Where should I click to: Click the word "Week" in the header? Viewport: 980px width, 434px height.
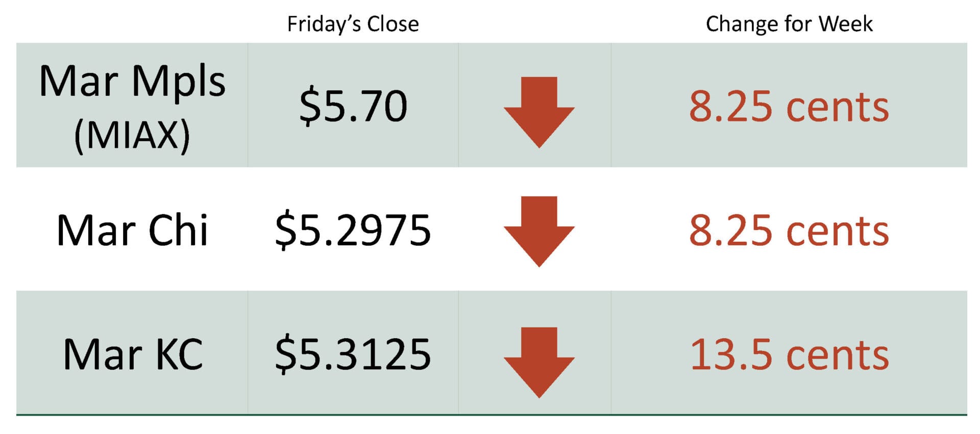tap(845, 24)
